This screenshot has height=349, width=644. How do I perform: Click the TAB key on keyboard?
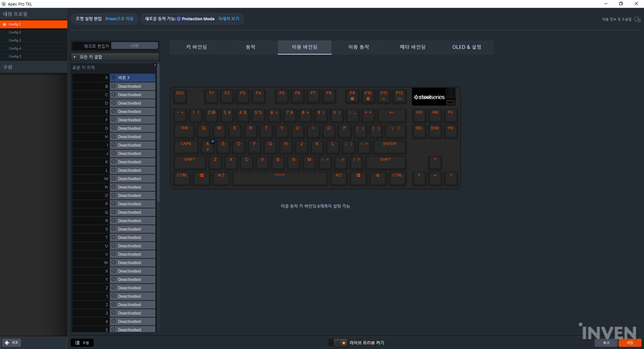pyautogui.click(x=184, y=131)
